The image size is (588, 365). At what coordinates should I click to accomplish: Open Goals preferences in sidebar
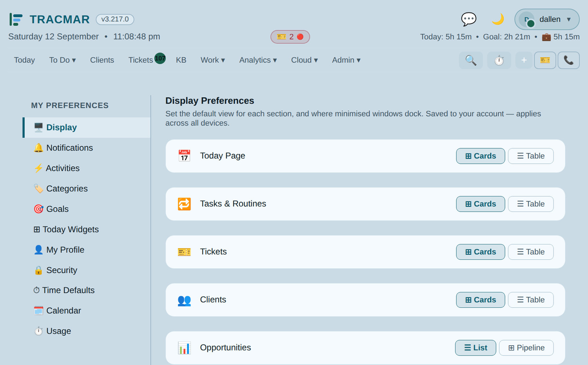87,209
